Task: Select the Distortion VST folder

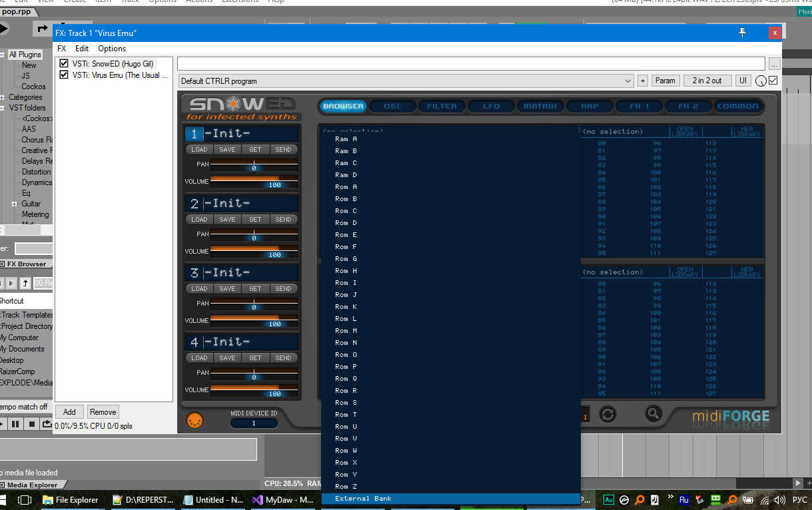Action: (x=36, y=172)
